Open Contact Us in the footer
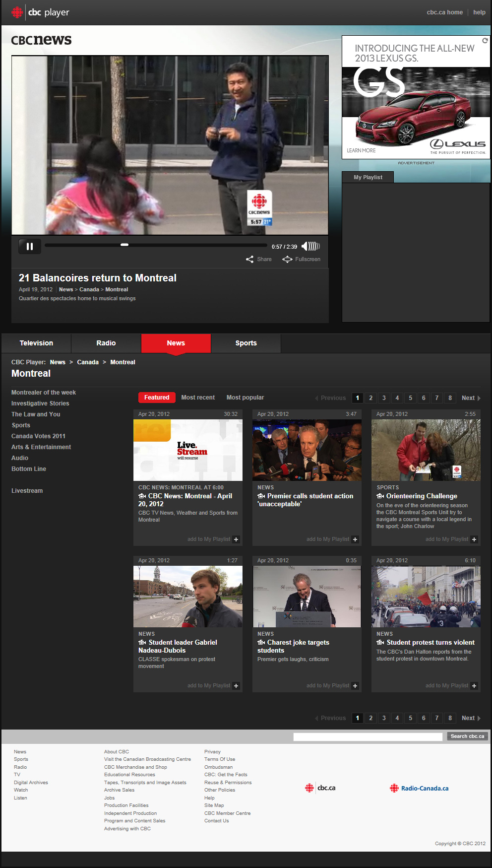This screenshot has width=492, height=868. (x=216, y=821)
